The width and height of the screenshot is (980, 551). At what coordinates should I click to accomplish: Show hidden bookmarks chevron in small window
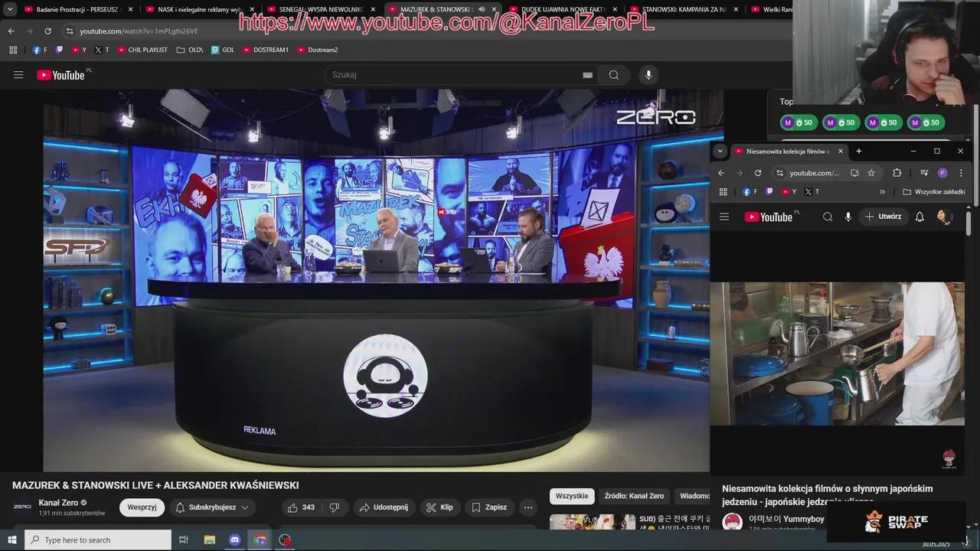882,191
